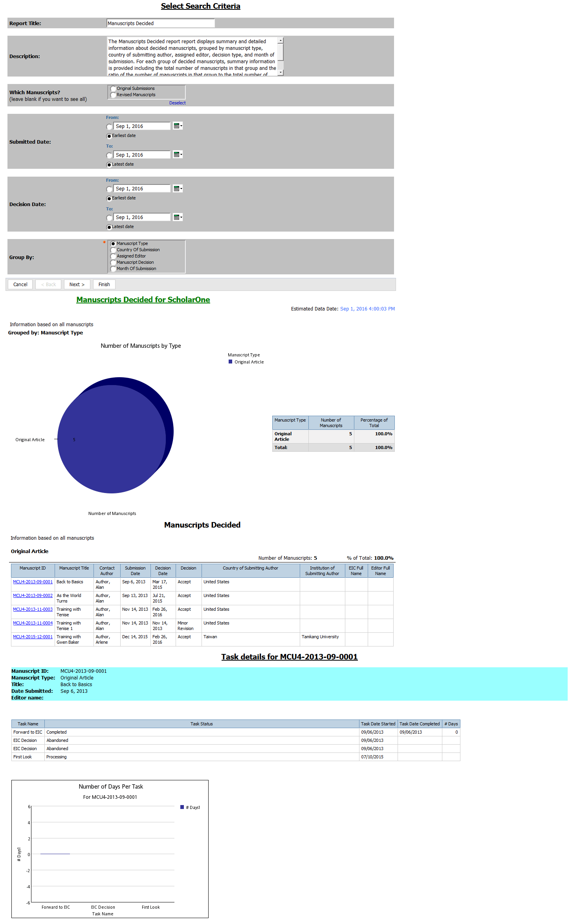
Task: Choose Latest date under Decision Date
Action: (x=109, y=227)
